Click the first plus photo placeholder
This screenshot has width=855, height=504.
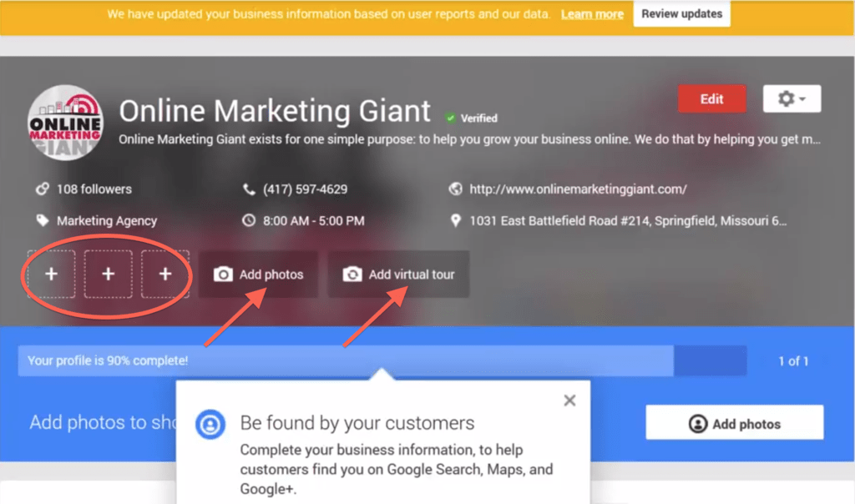tap(51, 274)
